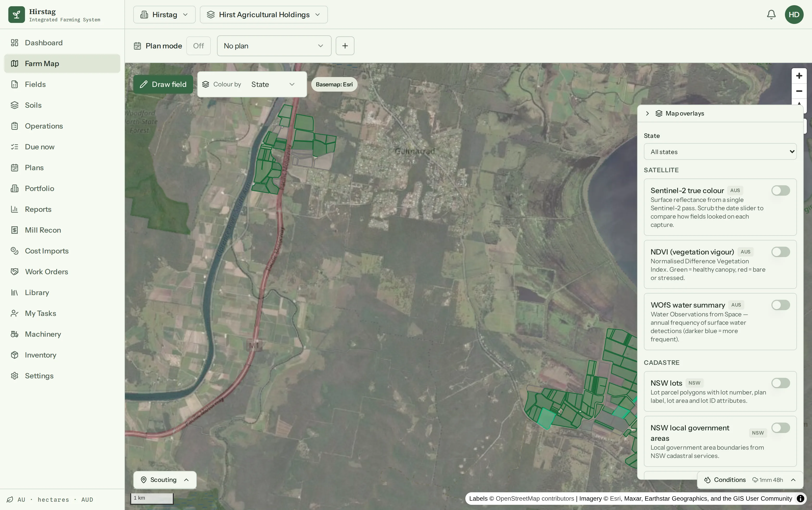Viewport: 812px width, 510px height.
Task: Open Work Orders section
Action: pos(62,272)
